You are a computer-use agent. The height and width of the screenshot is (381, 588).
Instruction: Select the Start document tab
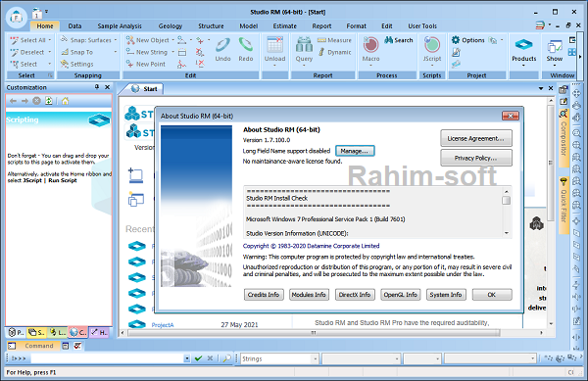click(144, 89)
